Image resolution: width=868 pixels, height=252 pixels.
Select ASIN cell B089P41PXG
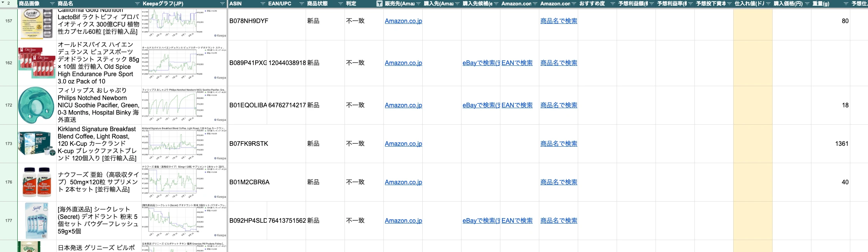tap(248, 63)
